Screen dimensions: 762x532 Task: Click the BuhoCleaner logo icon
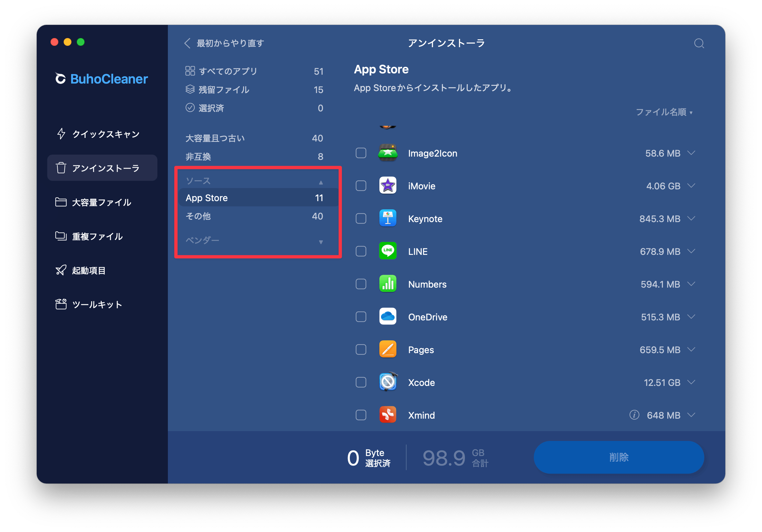[60, 79]
